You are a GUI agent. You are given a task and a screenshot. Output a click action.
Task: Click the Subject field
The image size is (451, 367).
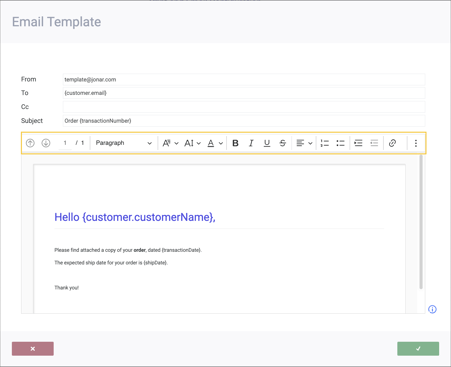pyautogui.click(x=244, y=121)
